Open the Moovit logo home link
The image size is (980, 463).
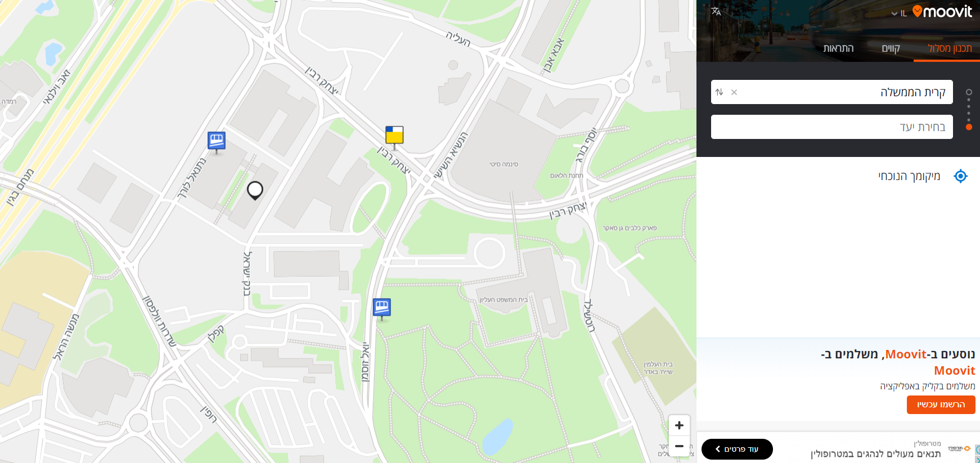942,12
